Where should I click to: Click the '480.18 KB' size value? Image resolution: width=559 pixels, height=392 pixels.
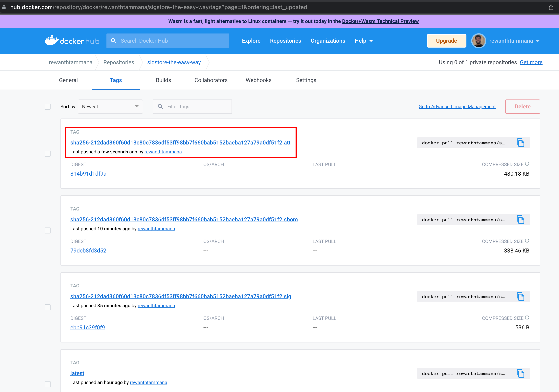coord(517,174)
